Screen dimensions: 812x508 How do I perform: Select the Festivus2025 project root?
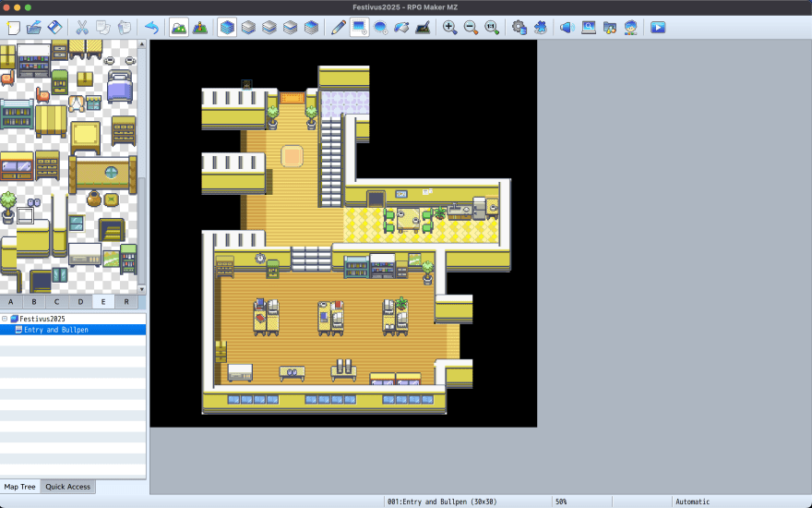click(x=42, y=319)
